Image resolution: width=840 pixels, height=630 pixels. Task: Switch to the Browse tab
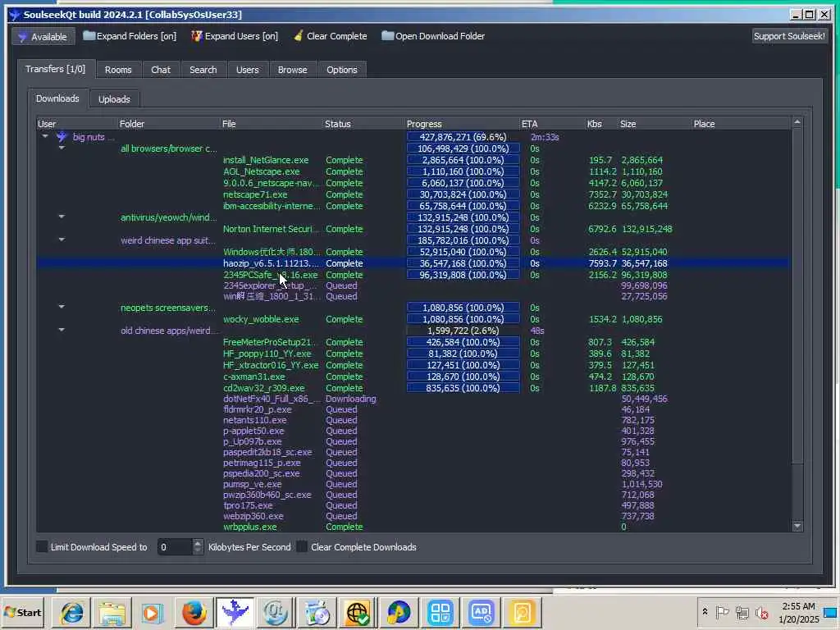pyautogui.click(x=293, y=70)
